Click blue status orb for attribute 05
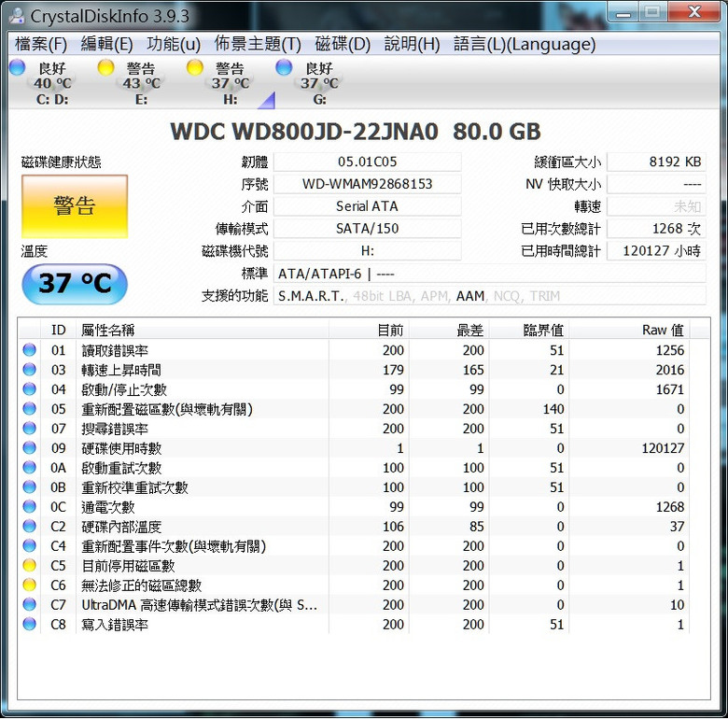The image size is (728, 719). [x=29, y=409]
